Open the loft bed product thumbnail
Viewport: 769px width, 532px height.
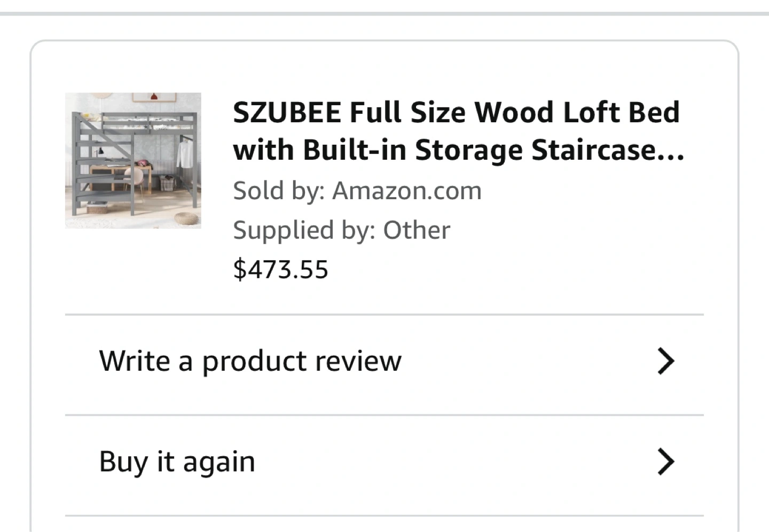coord(133,160)
